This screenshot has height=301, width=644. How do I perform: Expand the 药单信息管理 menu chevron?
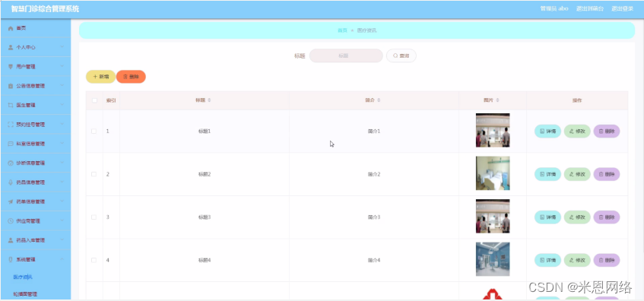point(62,201)
